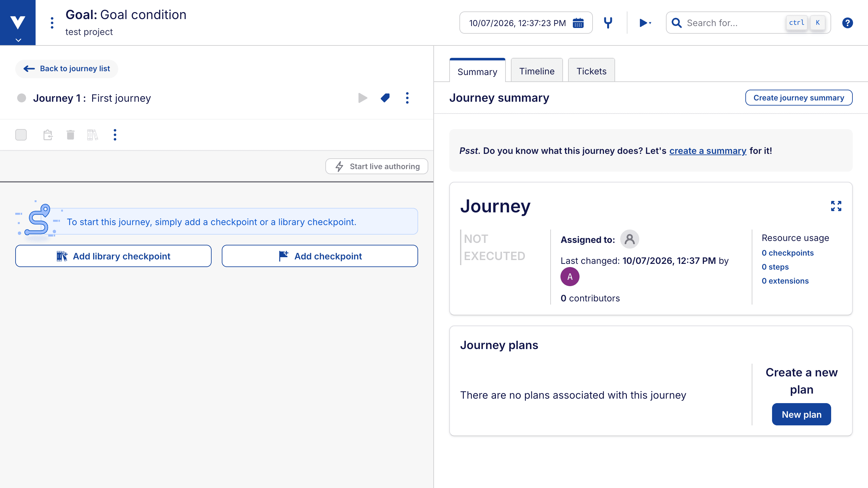
Task: Click the journey tag icon
Action: [x=385, y=98]
